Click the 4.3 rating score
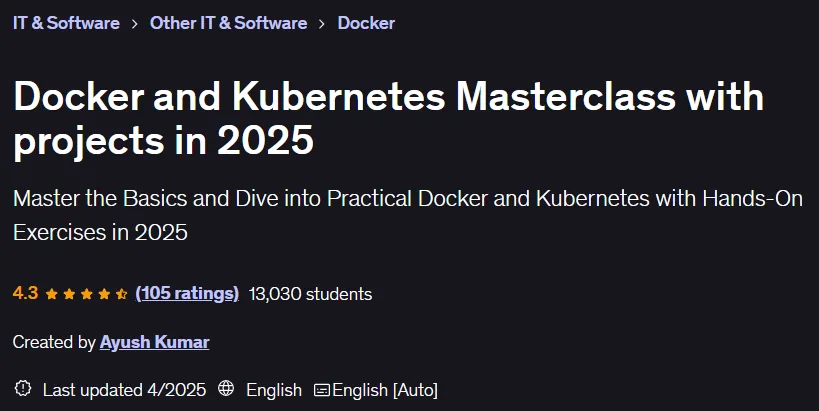This screenshot has height=411, width=819. point(26,293)
